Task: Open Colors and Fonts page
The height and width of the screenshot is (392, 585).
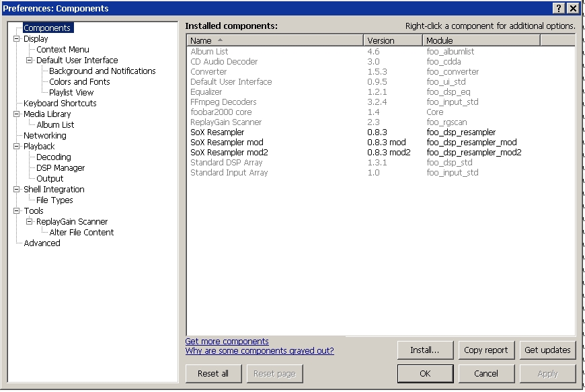Action: pos(79,82)
